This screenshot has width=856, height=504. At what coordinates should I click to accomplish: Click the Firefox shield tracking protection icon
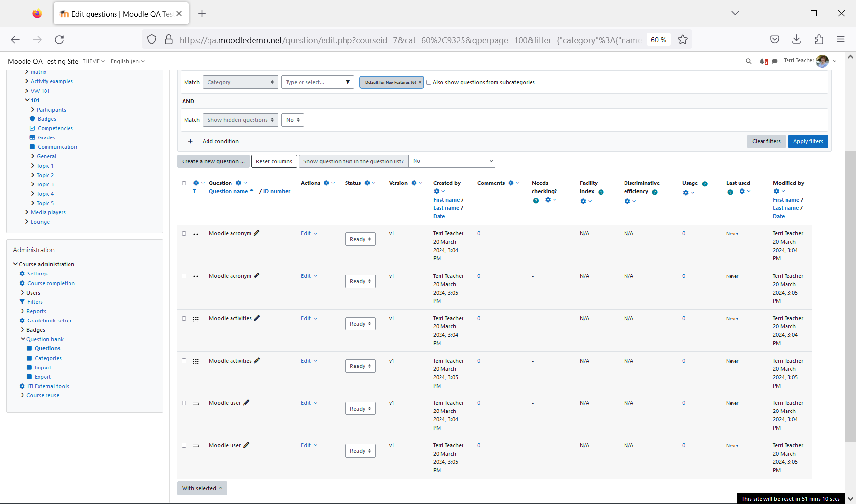click(x=152, y=40)
